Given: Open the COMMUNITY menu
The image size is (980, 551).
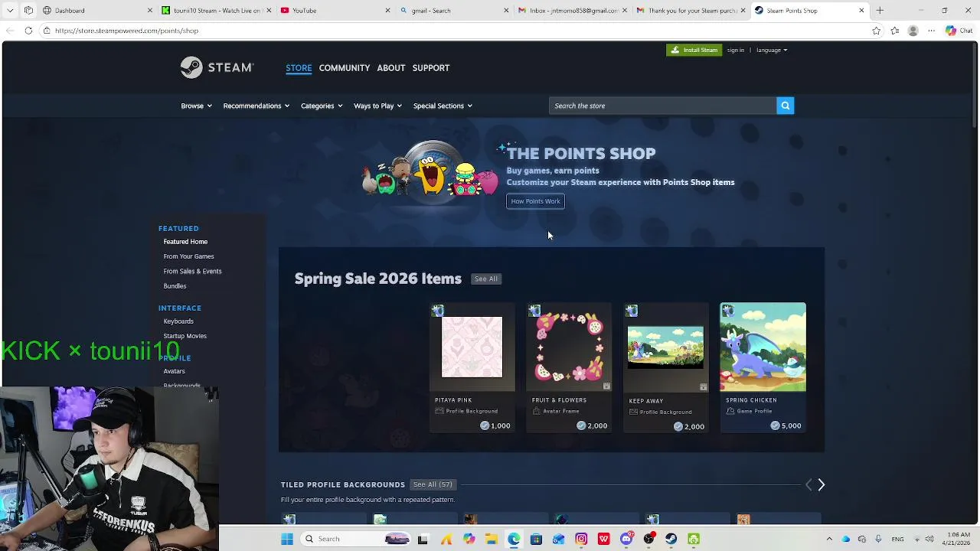Looking at the screenshot, I should (345, 68).
